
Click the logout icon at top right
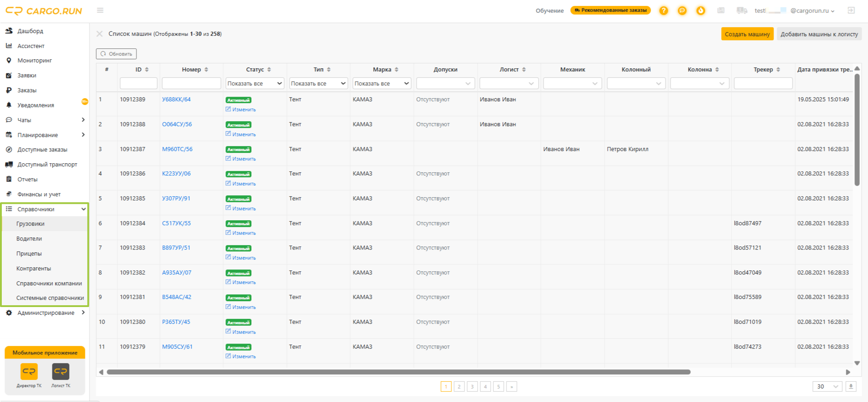coord(851,10)
